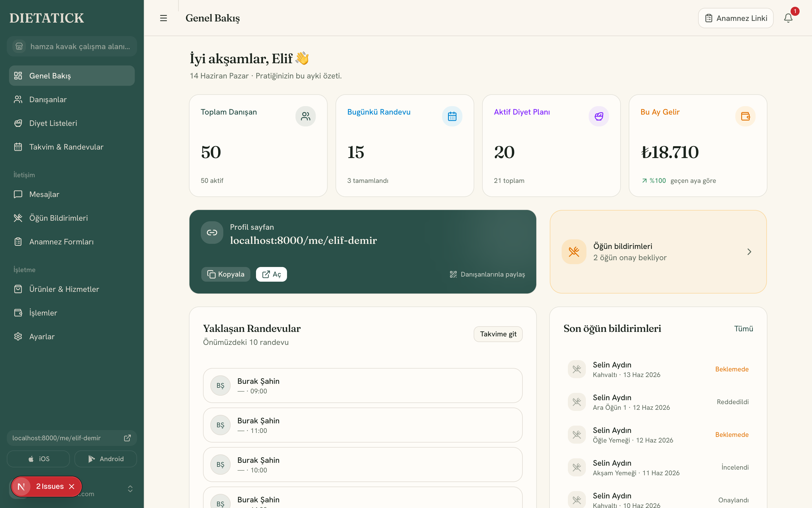The width and height of the screenshot is (812, 508).
Task: Open the Bu Ay Gelir ₺18.710 card
Action: click(698, 145)
